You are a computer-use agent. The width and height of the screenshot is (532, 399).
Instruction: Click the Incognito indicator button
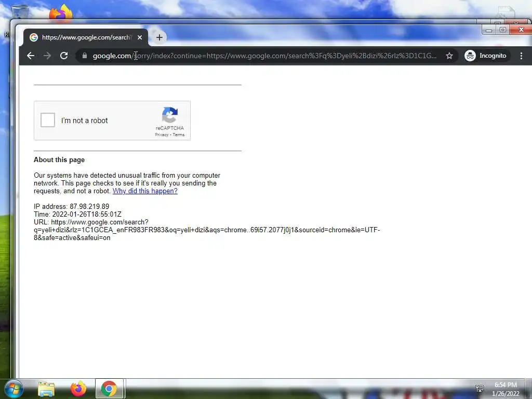pos(486,56)
